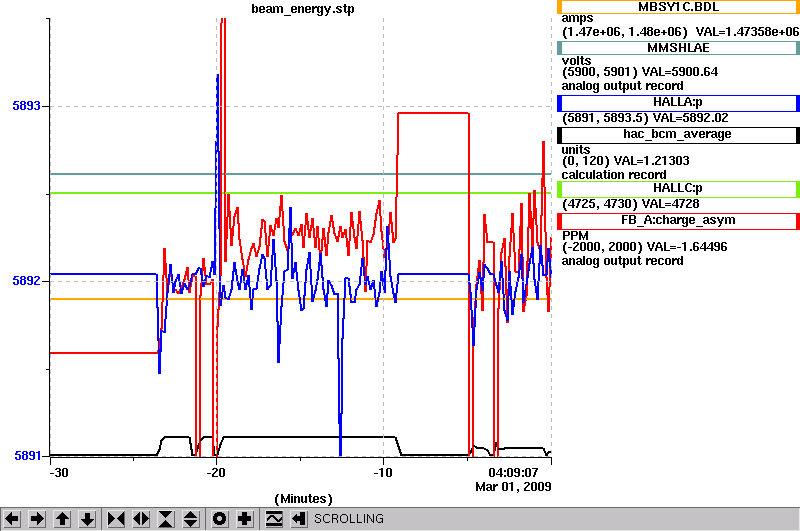
Task: Select the FB_A:charge_asym curve legend label
Action: [x=678, y=221]
